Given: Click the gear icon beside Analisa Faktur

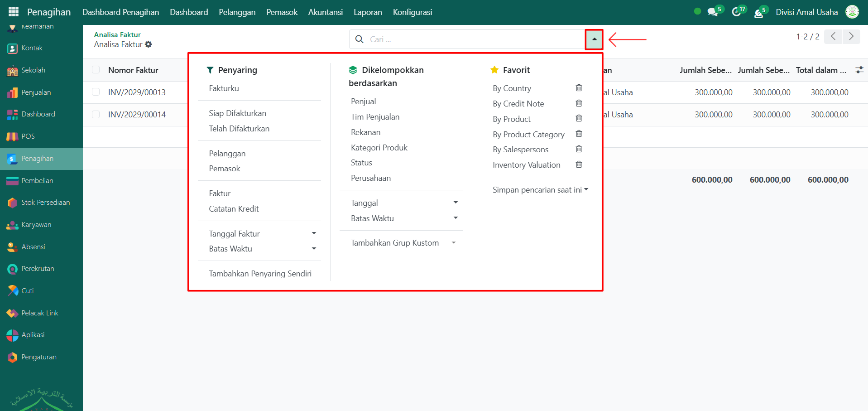Looking at the screenshot, I should pos(149,44).
